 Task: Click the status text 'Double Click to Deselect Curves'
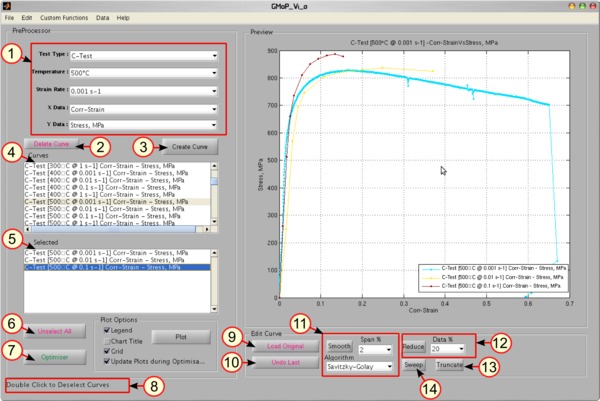(58, 385)
